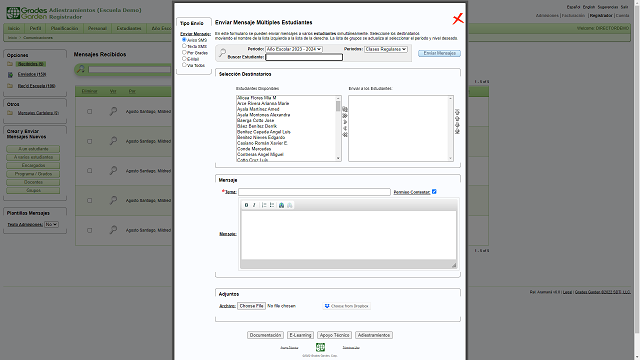The width and height of the screenshot is (640, 360).
Task: Click Grades Garden logo on background page
Action: point(27,13)
